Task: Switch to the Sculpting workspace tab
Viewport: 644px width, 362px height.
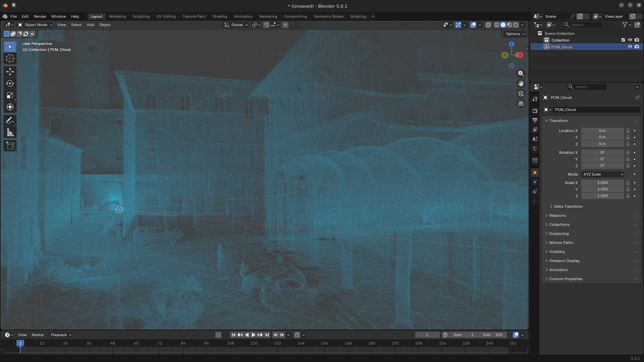Action: 141,16
